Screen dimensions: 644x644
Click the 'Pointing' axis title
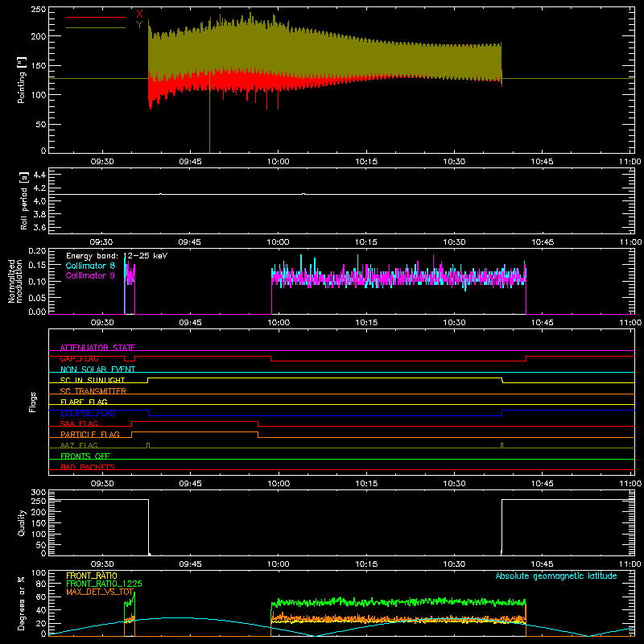point(22,80)
